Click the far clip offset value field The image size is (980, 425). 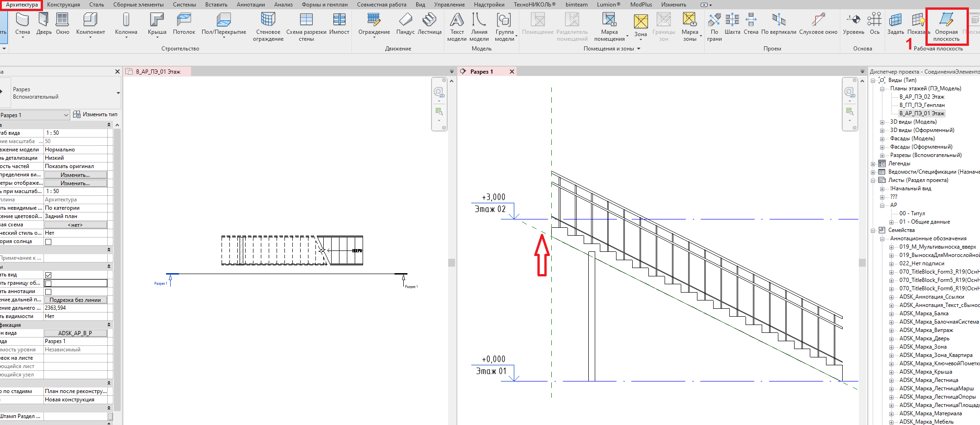75,308
